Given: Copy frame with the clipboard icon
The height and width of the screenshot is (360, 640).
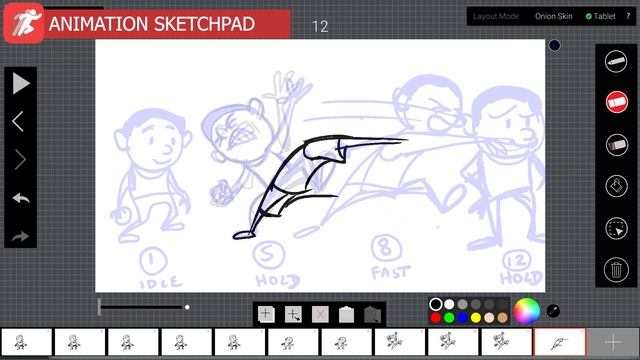Looking at the screenshot, I should (346, 314).
